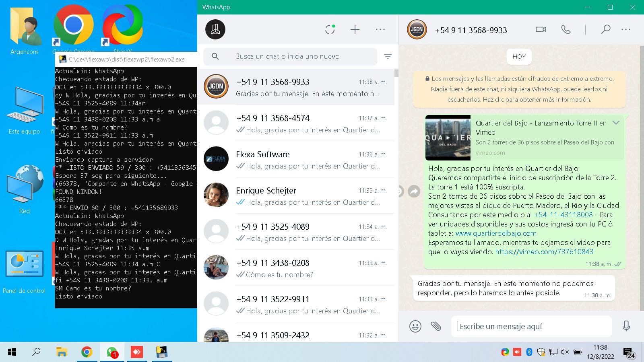This screenshot has width=644, height=362.
Task: Open the +54 9 11 3438-0208 chat
Action: 296,268
